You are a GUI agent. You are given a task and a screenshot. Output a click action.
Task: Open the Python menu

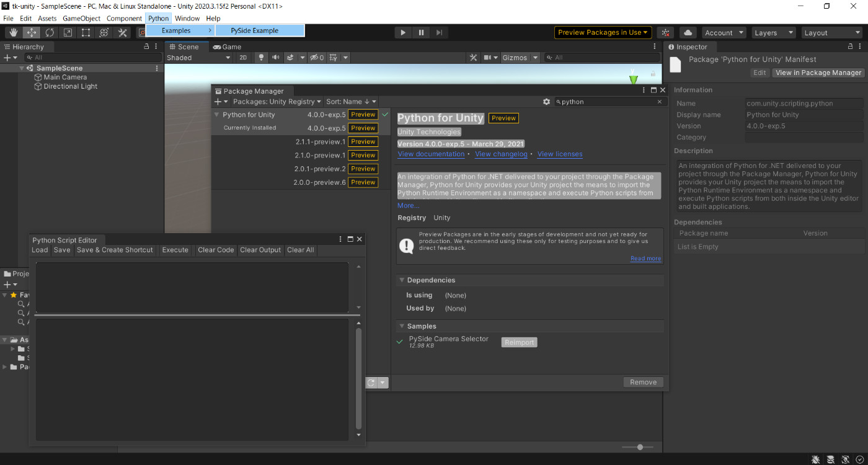158,18
